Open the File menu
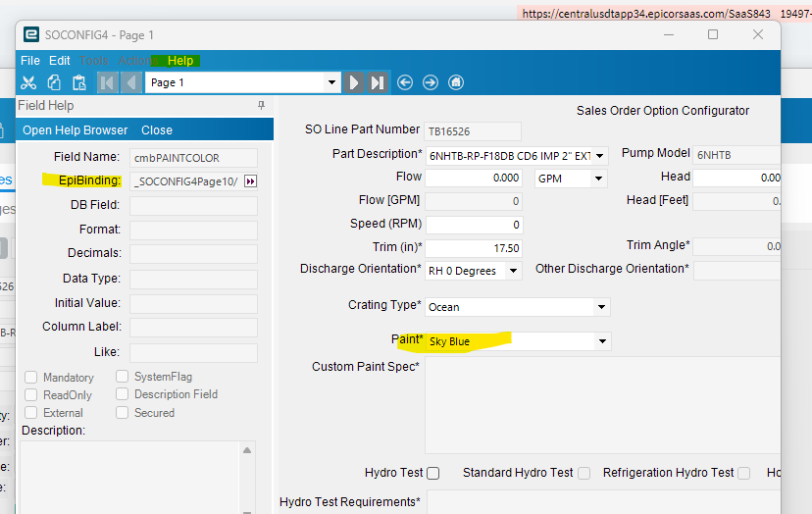Image resolution: width=812 pixels, height=514 pixels. tap(30, 61)
